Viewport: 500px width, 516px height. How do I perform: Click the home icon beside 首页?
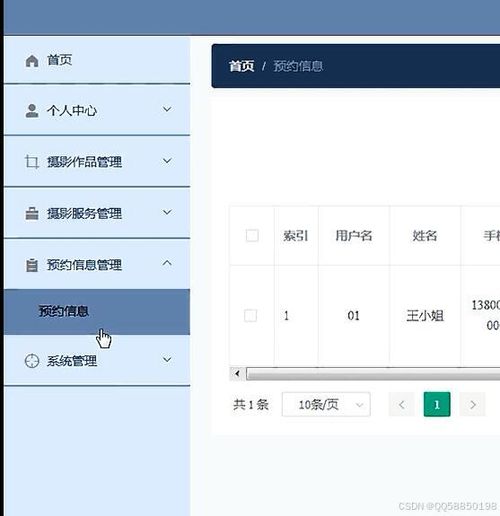(x=32, y=61)
